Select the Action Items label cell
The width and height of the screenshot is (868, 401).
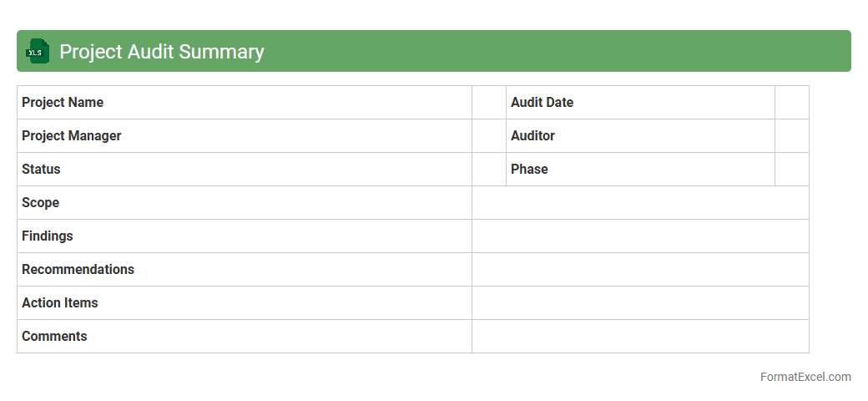pos(244,303)
